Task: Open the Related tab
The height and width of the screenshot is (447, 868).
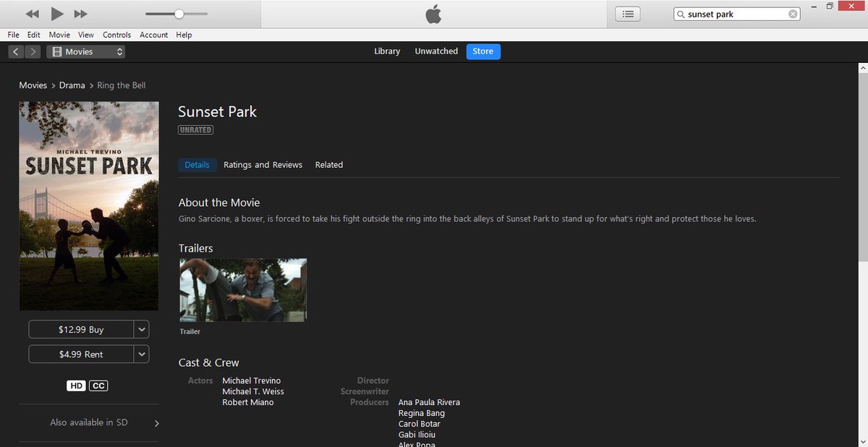Action: (x=329, y=165)
